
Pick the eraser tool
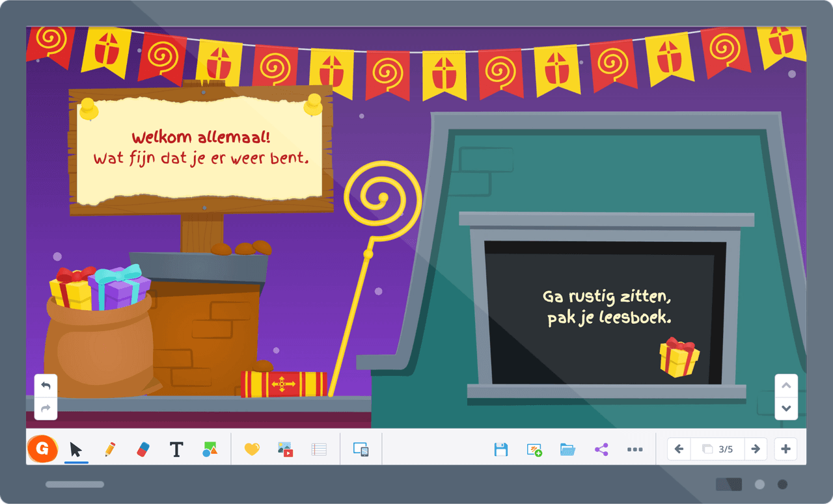(x=143, y=449)
